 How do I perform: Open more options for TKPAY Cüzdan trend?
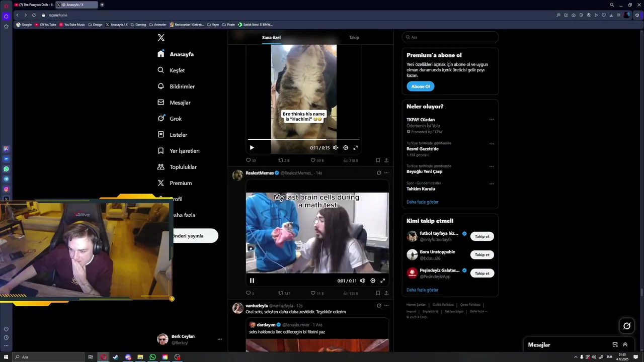(x=492, y=120)
